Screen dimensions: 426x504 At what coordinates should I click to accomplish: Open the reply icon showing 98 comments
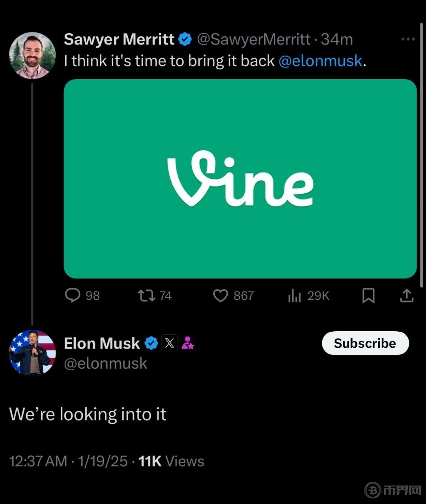pyautogui.click(x=73, y=295)
